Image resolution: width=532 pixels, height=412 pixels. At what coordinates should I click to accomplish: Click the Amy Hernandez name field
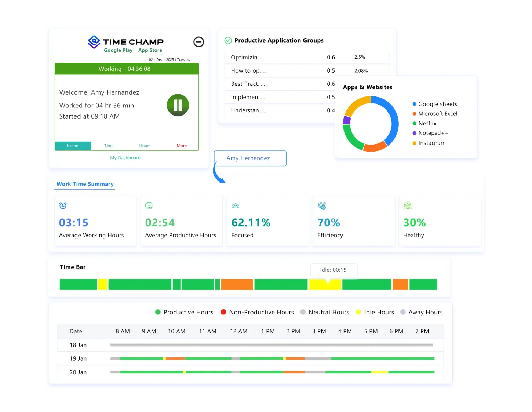[250, 158]
